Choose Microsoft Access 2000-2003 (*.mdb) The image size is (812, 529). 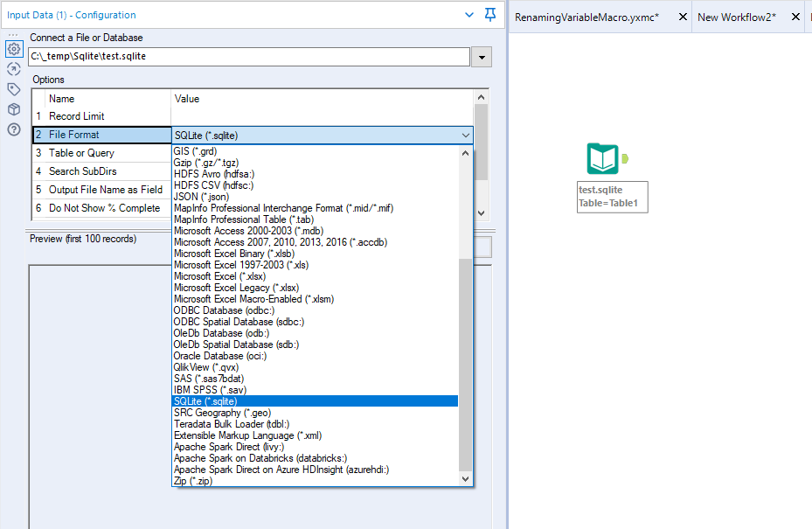pyautogui.click(x=315, y=231)
